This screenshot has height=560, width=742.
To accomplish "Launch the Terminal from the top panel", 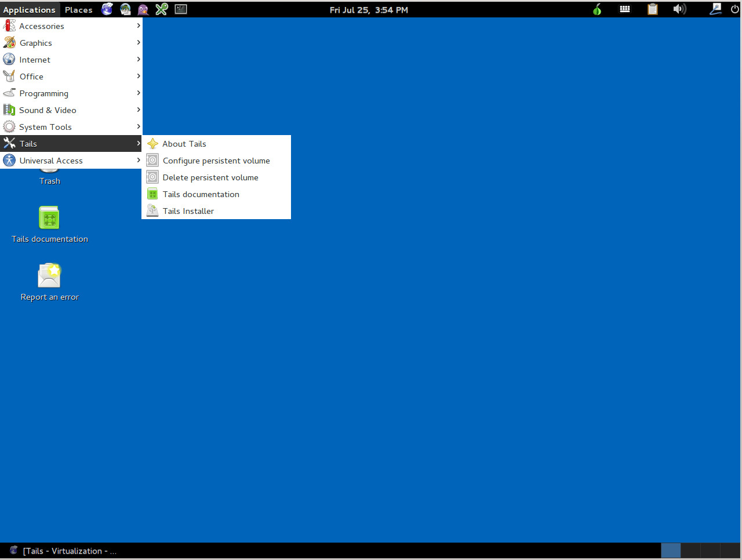I will (x=181, y=9).
